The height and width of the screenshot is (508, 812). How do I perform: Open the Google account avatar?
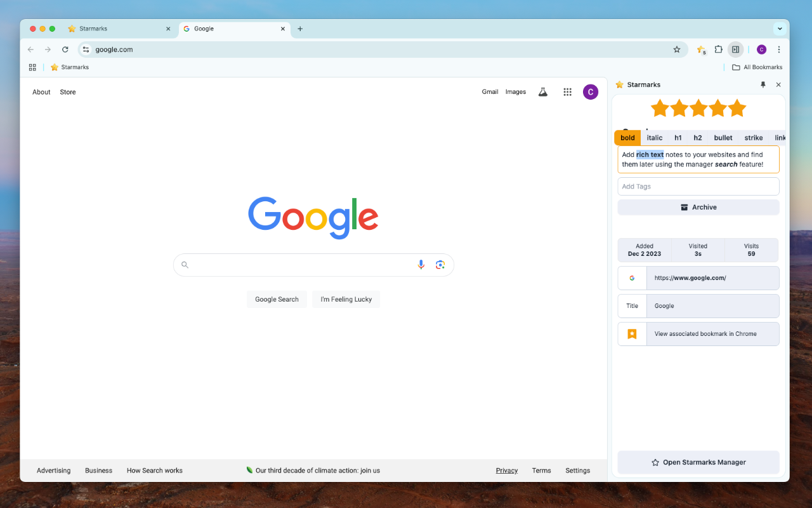(591, 92)
